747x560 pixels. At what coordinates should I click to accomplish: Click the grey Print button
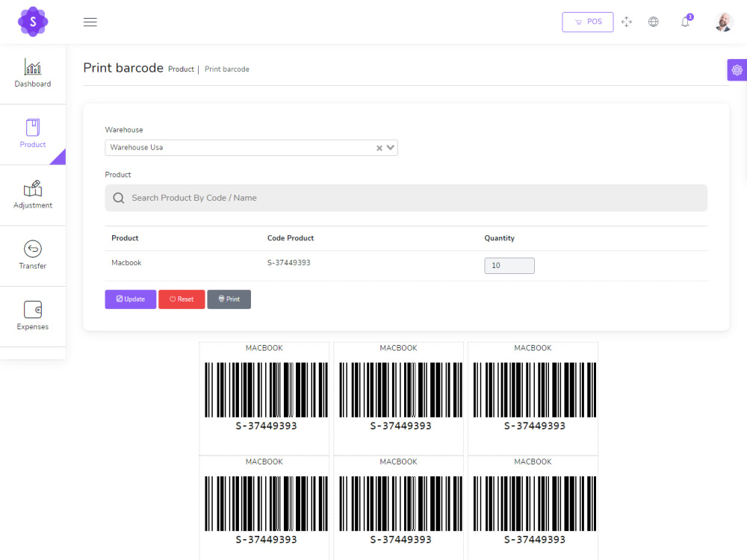229,299
